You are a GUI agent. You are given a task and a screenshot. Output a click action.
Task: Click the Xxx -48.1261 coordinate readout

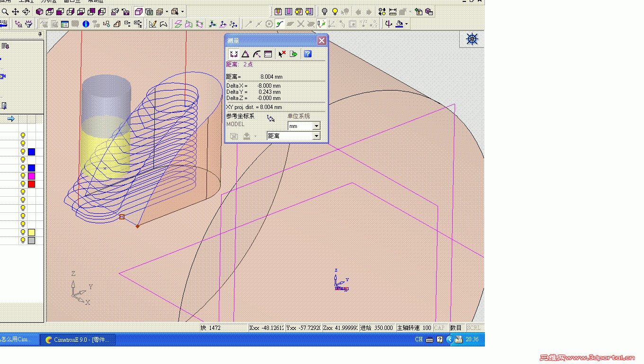(x=267, y=328)
